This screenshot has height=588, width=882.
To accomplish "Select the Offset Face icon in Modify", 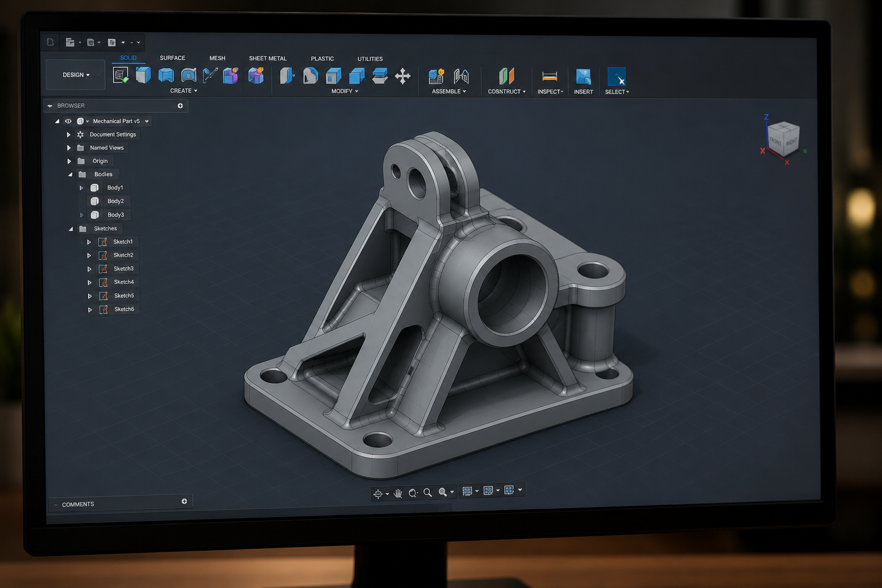I will 380,75.
